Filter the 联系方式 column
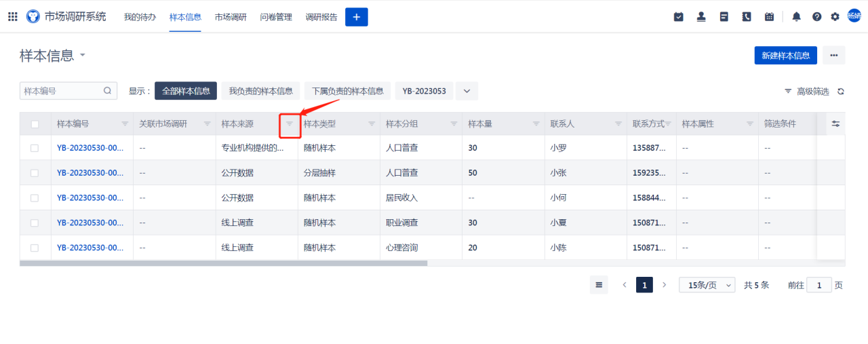868x344 pixels. (668, 124)
